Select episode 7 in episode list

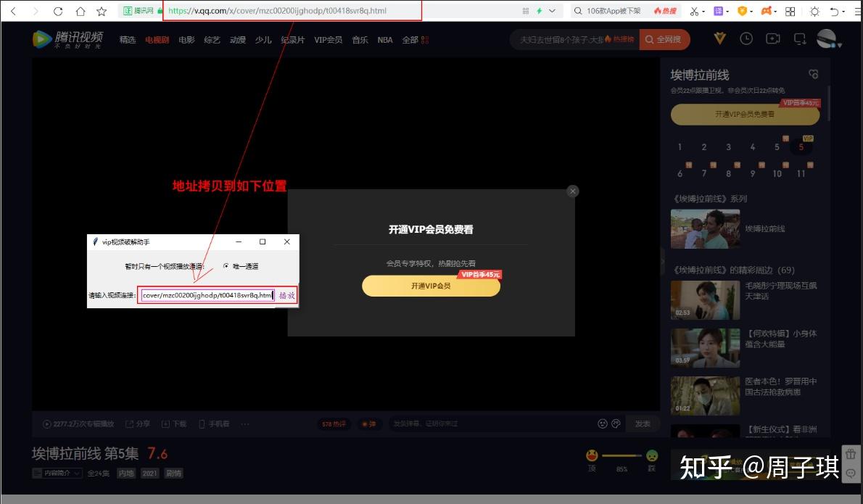(x=704, y=173)
